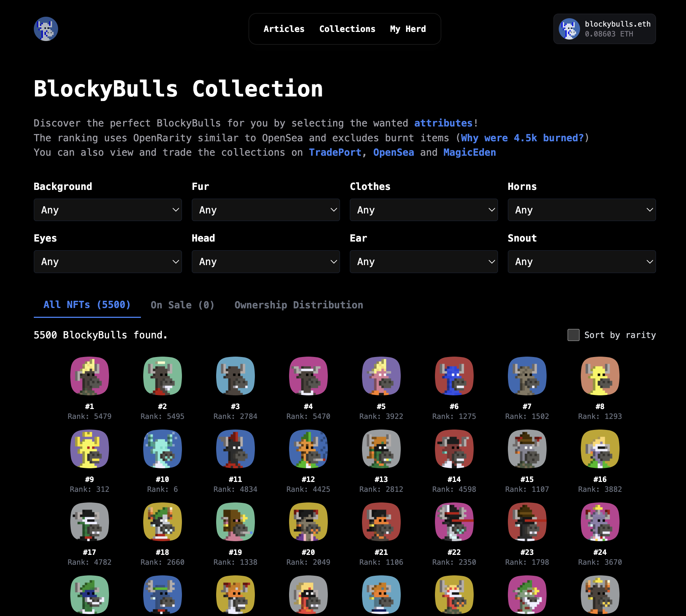The image size is (686, 616).
Task: Open the Ownership Distribution tab
Action: tap(299, 305)
